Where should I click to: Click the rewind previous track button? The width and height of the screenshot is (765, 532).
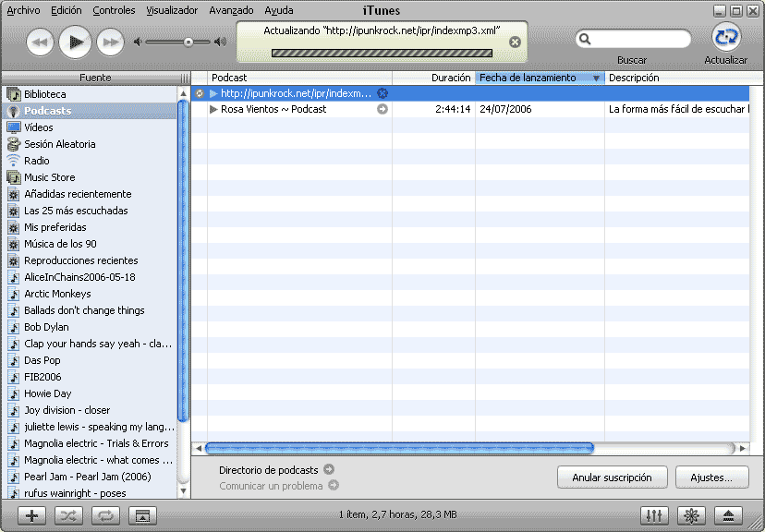(x=40, y=42)
